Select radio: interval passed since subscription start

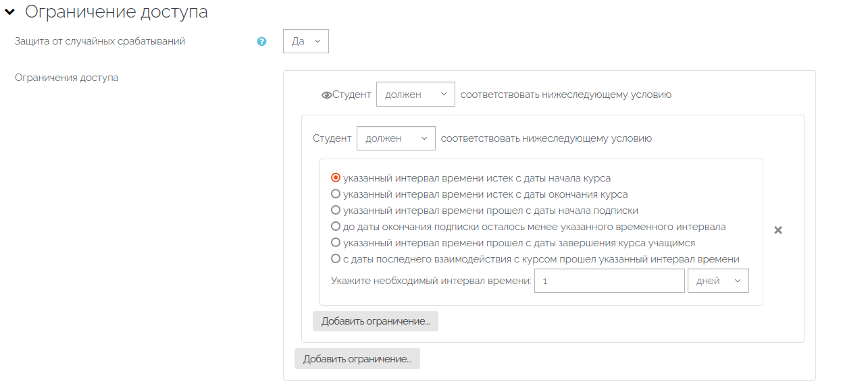click(x=336, y=211)
